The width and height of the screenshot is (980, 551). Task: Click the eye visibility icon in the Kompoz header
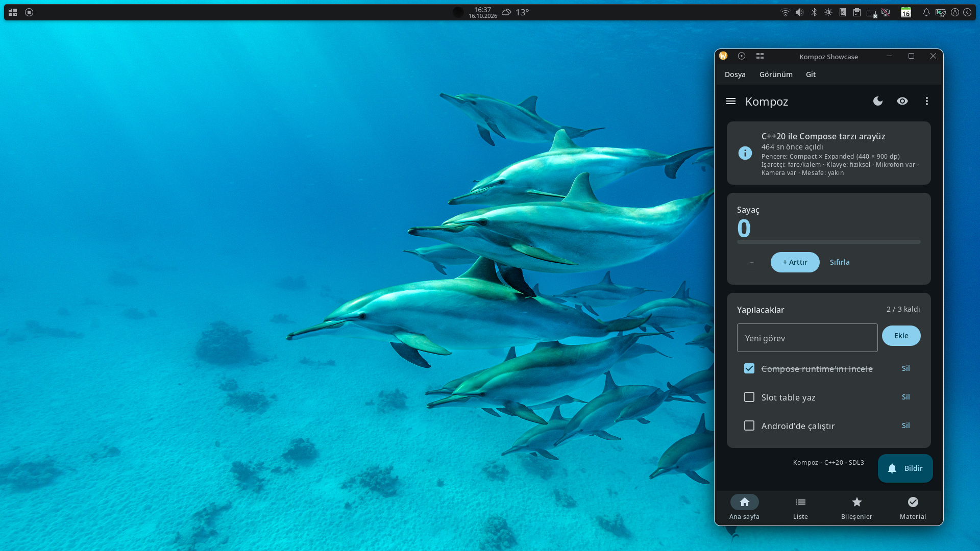point(902,101)
